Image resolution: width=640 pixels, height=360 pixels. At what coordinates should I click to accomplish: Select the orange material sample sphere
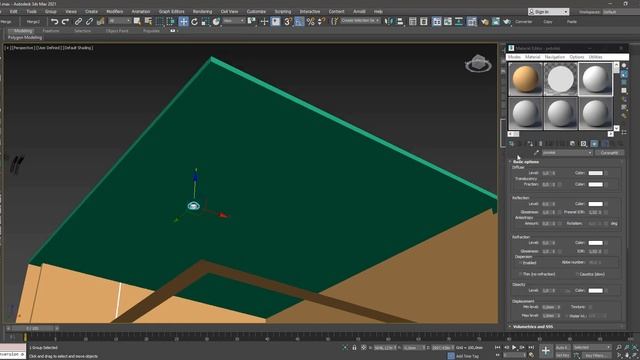[525, 79]
